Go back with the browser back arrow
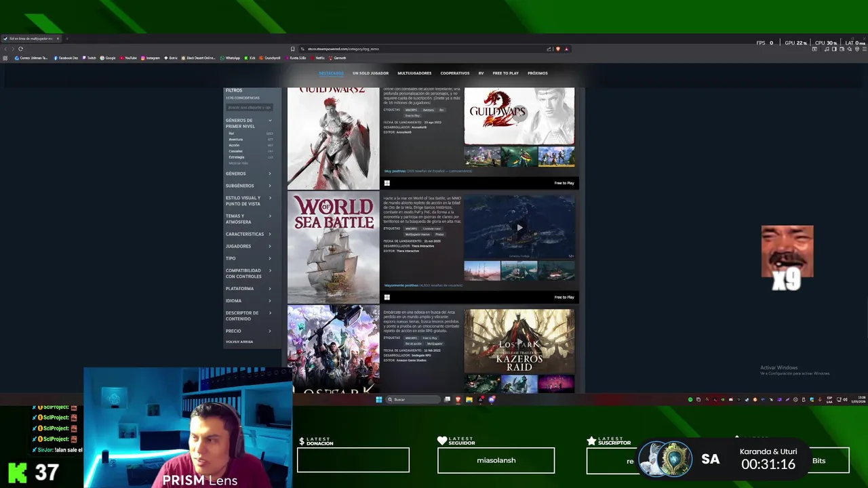The height and width of the screenshot is (488, 868). point(5,49)
